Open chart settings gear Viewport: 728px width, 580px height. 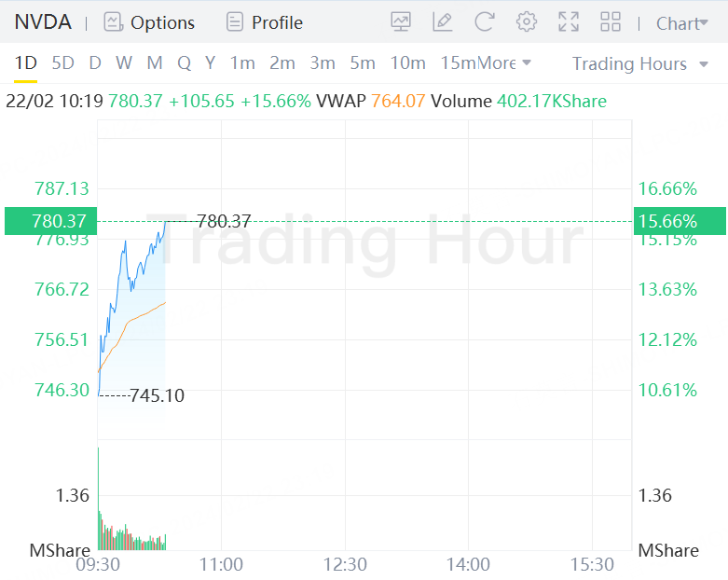[527, 22]
